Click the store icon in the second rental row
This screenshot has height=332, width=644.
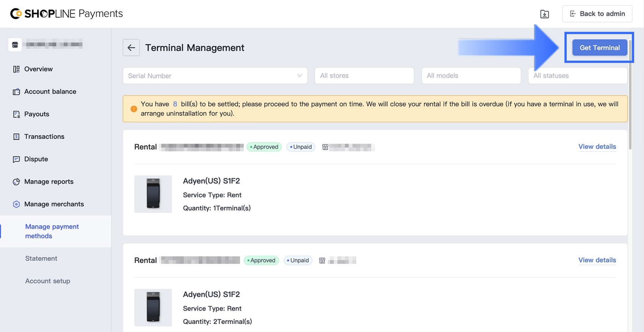click(322, 260)
